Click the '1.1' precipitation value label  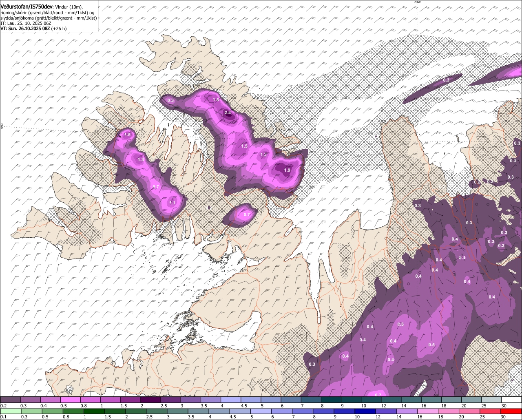tap(172, 203)
